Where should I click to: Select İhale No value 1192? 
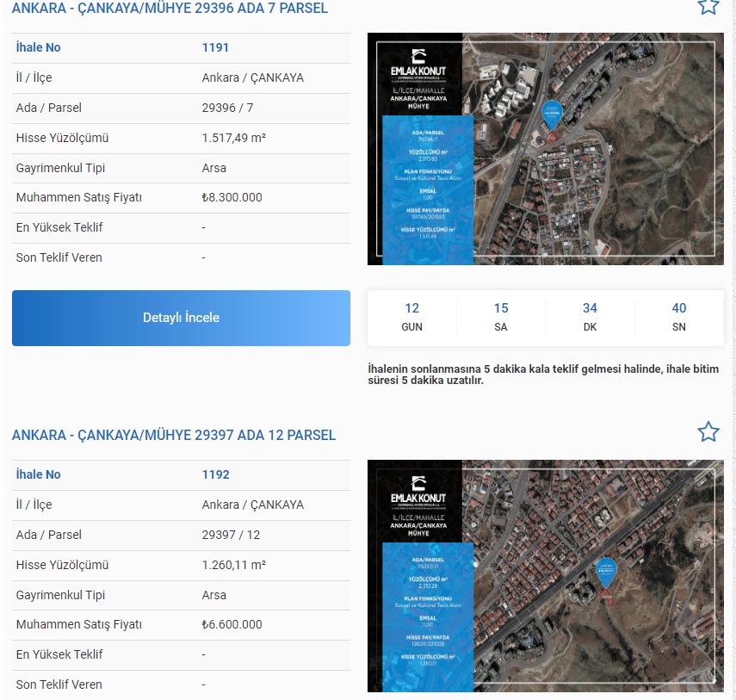click(215, 474)
